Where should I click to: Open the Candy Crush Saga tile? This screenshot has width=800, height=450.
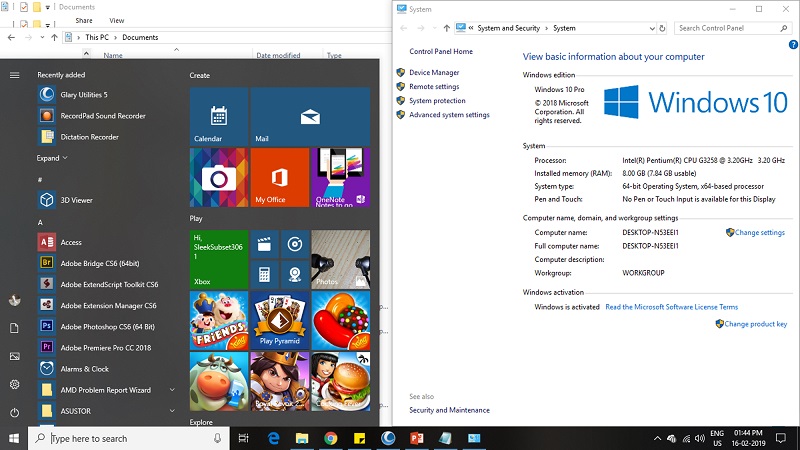(341, 320)
